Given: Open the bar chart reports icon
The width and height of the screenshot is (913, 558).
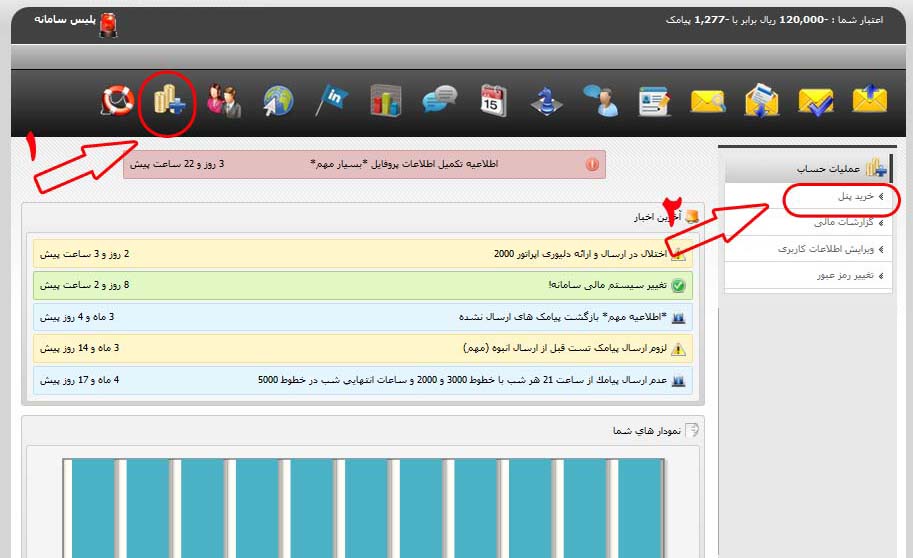Looking at the screenshot, I should point(385,101).
